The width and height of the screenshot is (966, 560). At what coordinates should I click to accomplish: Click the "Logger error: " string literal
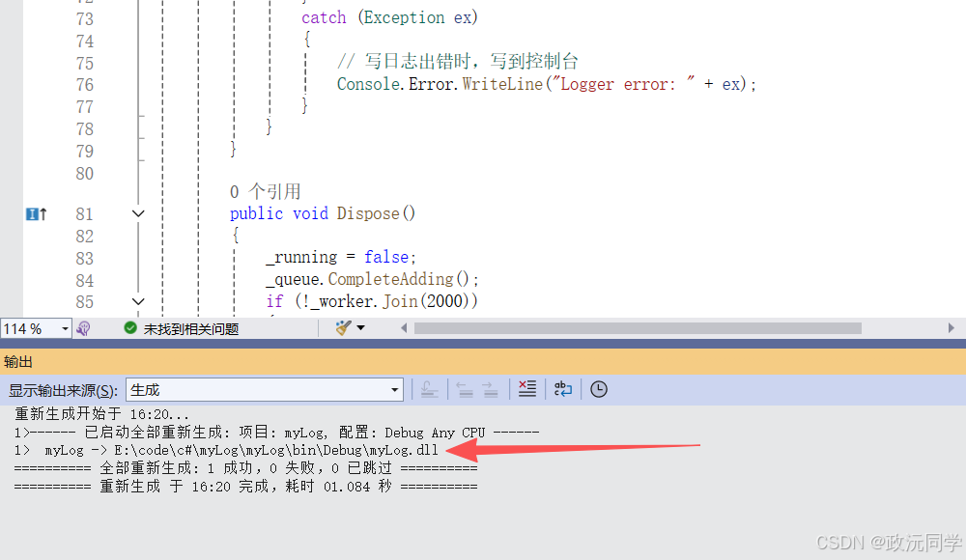624,84
